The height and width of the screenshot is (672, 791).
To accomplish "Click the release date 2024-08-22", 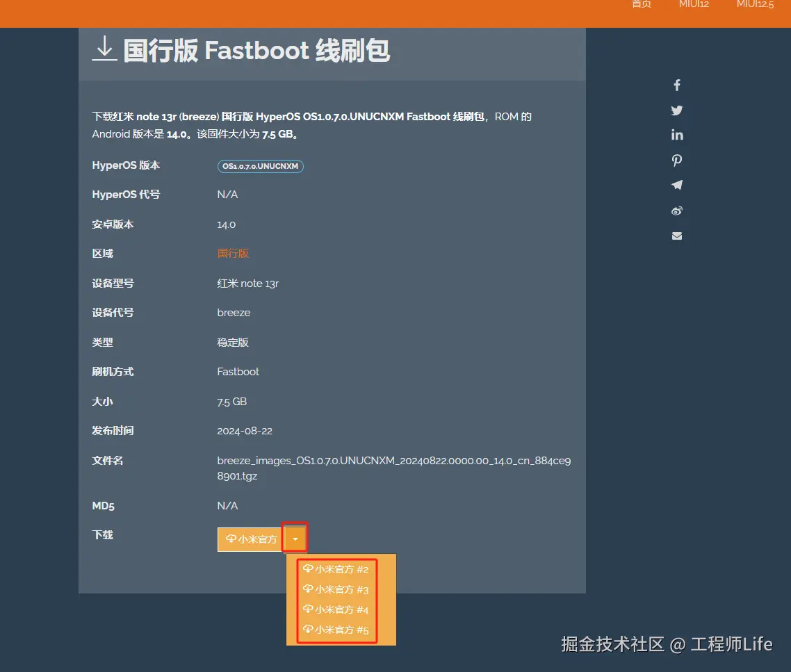I will pos(245,431).
